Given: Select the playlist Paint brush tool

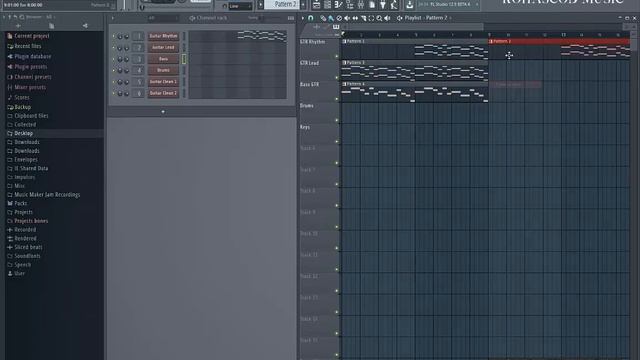Looking at the screenshot, I should [x=331, y=18].
